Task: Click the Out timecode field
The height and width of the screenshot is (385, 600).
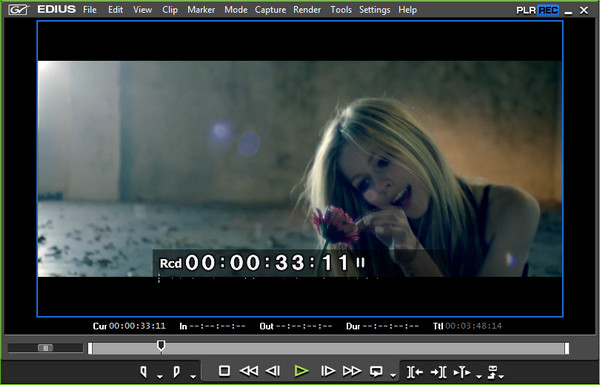Action: point(296,326)
